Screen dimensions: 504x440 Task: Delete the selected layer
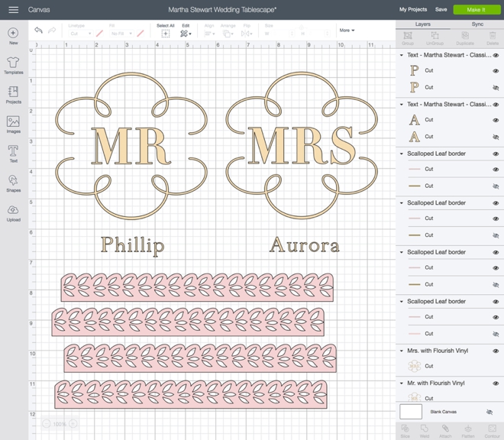493,38
